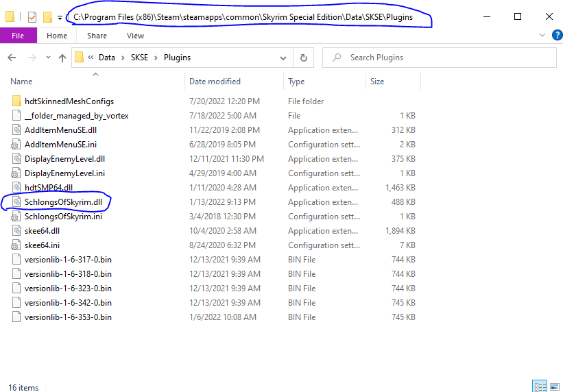The height and width of the screenshot is (392, 563).
Task: Switch to the Share ribbon tab
Action: tap(97, 36)
